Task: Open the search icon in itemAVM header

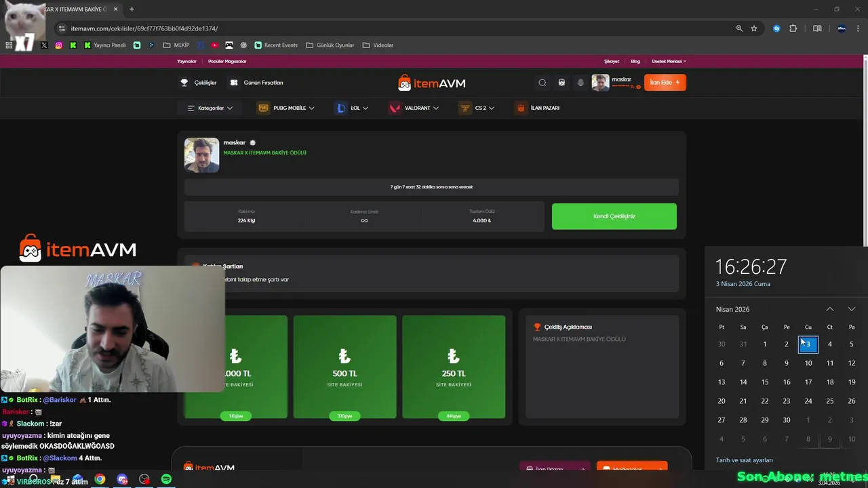Action: tap(542, 83)
